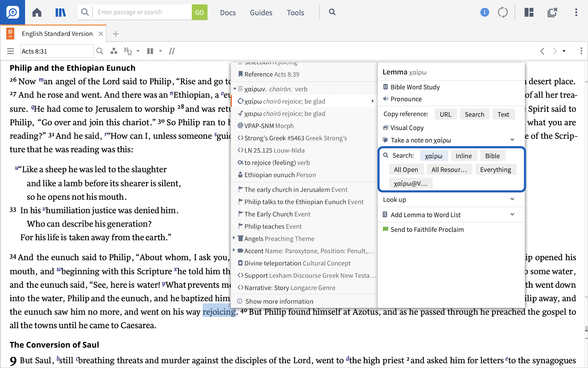Open the visual filters three-dots icon

click(x=114, y=51)
